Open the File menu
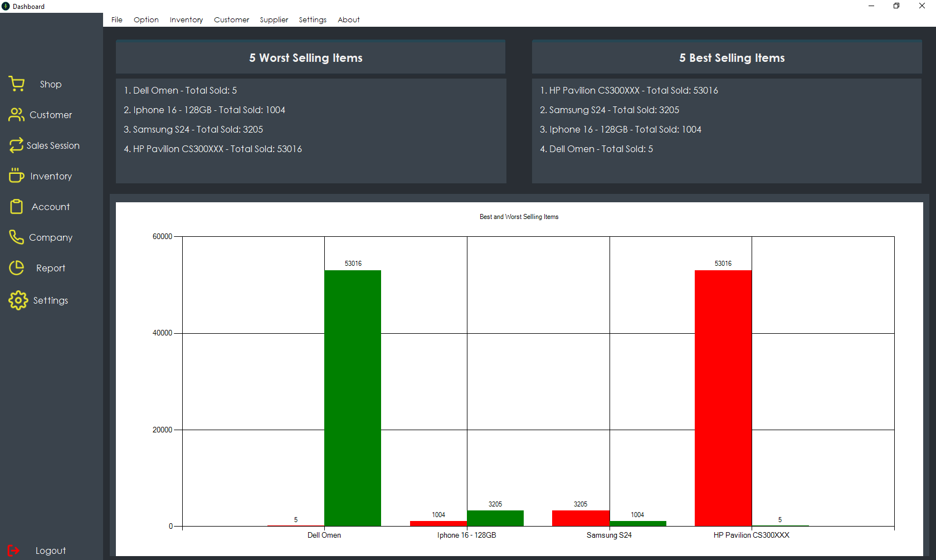Image resolution: width=936 pixels, height=560 pixels. click(x=116, y=20)
